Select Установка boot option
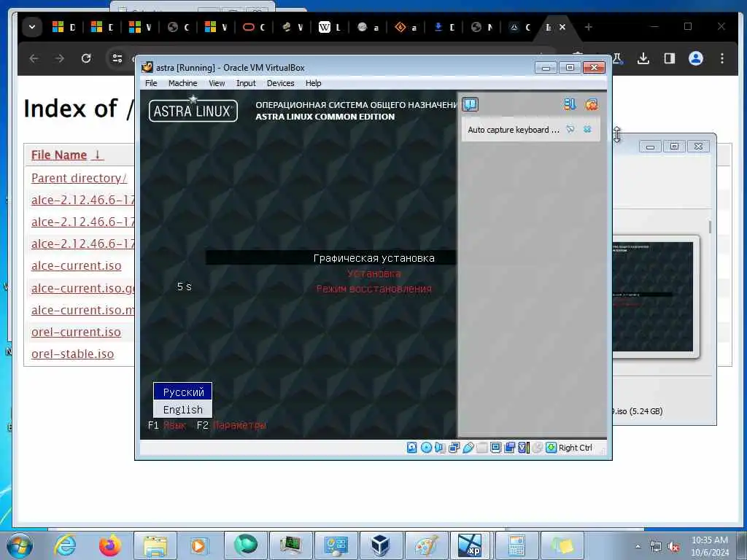The width and height of the screenshot is (747, 560). click(x=374, y=273)
